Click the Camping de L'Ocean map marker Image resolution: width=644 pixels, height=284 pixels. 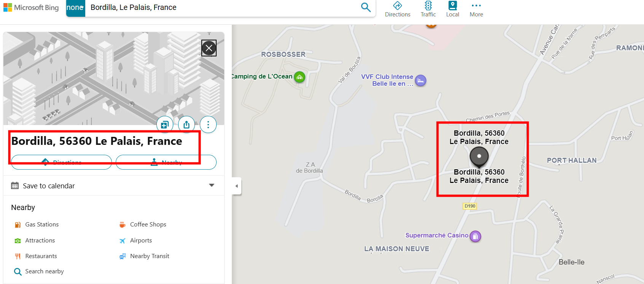coord(300,77)
